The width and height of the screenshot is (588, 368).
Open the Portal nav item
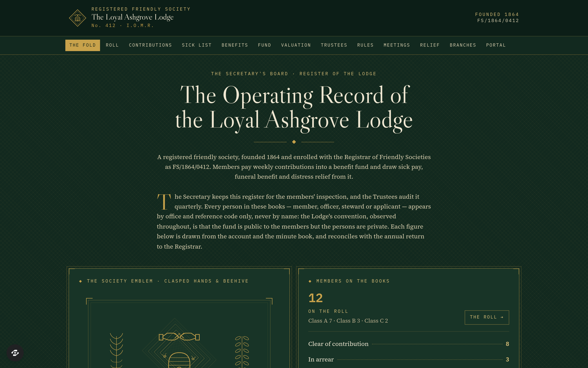[496, 45]
